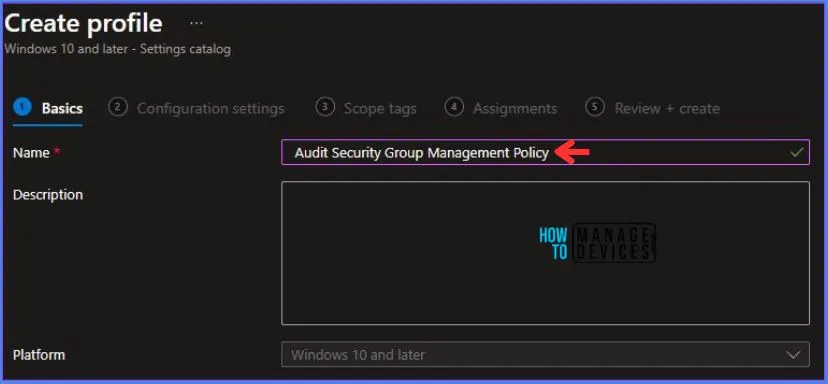
Task: Expand the Platform chevron arrow
Action: point(793,354)
